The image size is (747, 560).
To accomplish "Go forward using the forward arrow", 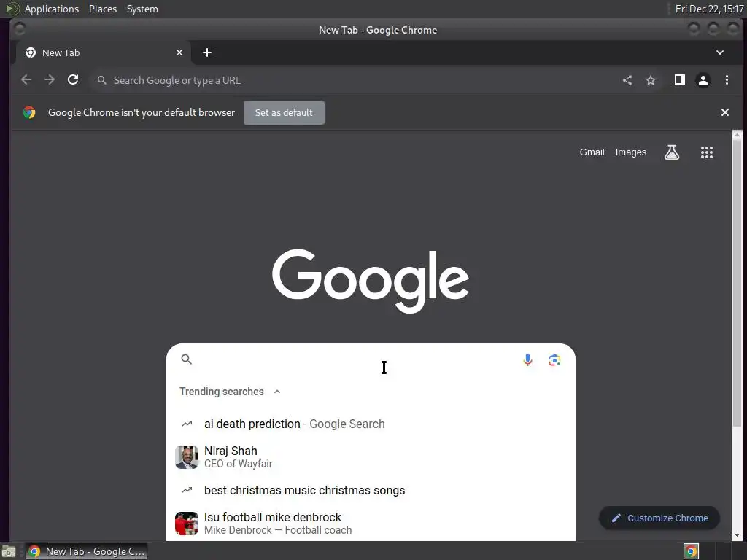I will point(50,80).
